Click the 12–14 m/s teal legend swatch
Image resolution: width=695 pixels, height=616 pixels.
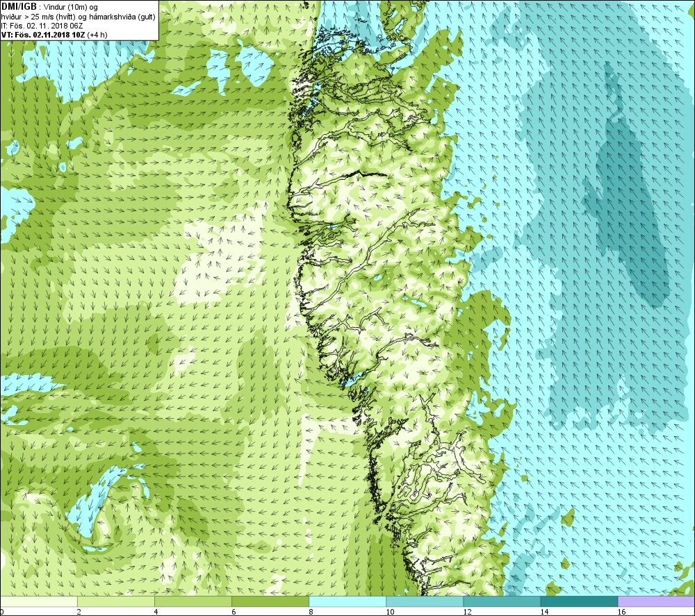tap(502, 601)
